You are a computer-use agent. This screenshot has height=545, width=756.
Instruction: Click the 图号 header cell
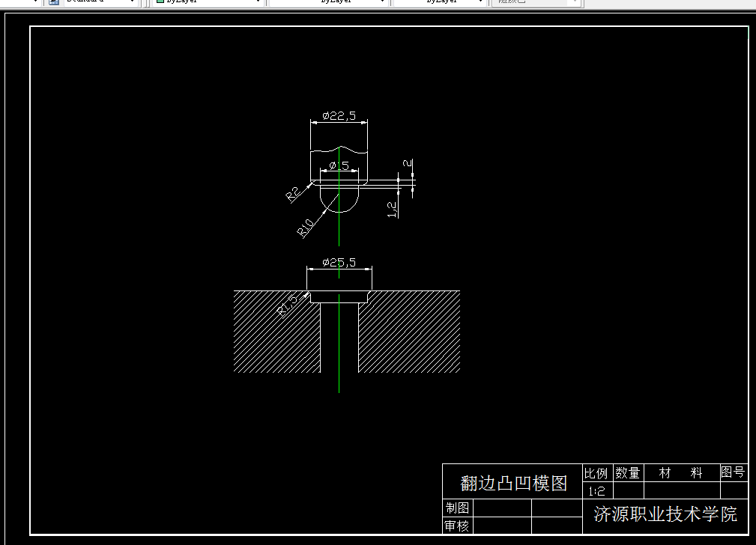coord(733,472)
